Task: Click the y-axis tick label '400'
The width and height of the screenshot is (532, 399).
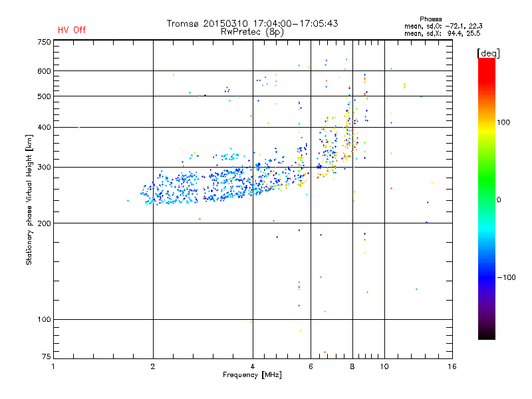Action: pyautogui.click(x=45, y=127)
